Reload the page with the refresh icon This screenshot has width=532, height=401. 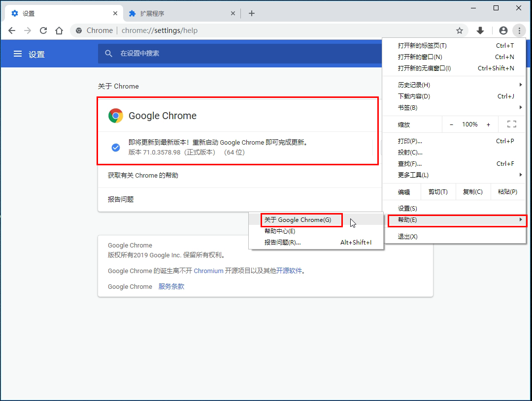[43, 31]
